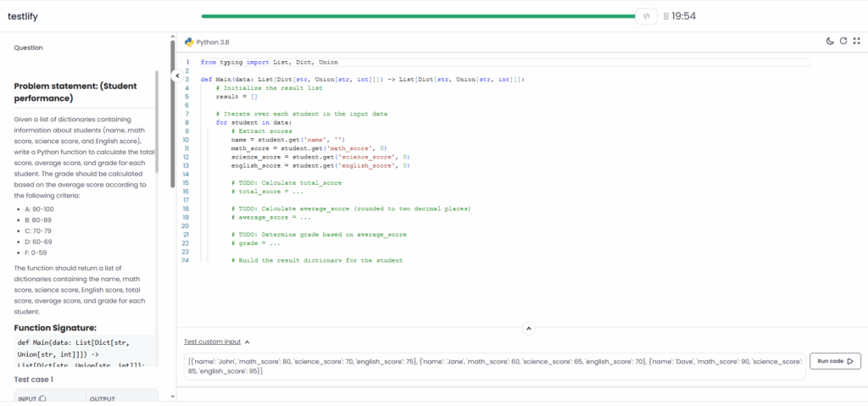
Task: Collapse the question panel with the left chevron
Action: (x=177, y=75)
